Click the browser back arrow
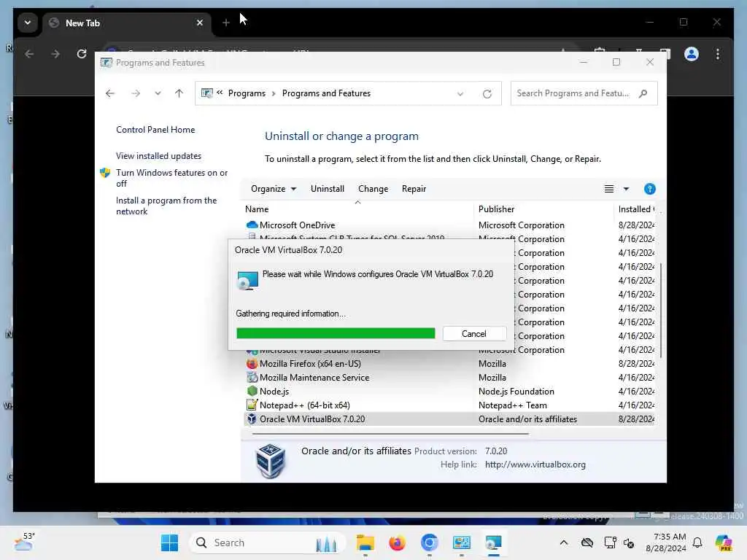Image resolution: width=747 pixels, height=560 pixels. pyautogui.click(x=29, y=54)
